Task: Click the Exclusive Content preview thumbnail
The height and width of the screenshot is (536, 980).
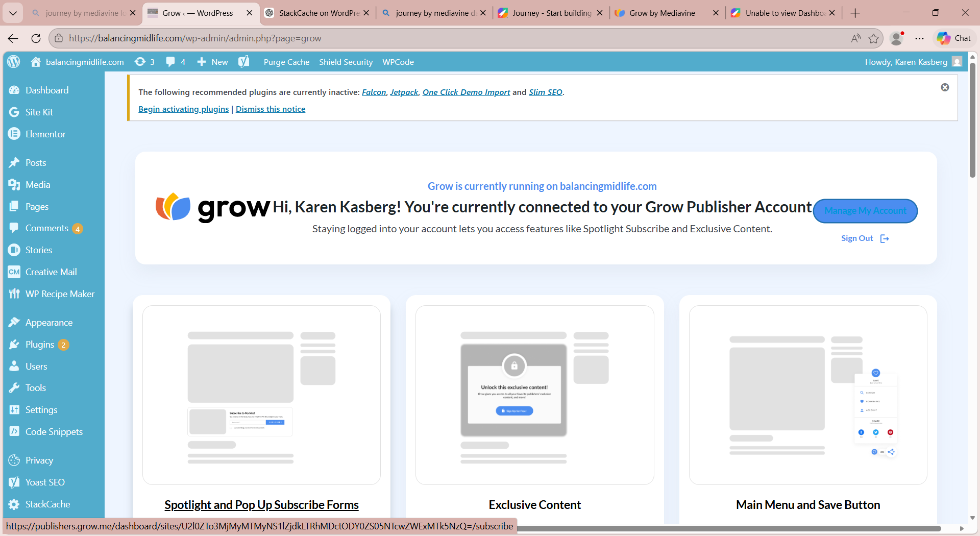Action: (534, 395)
